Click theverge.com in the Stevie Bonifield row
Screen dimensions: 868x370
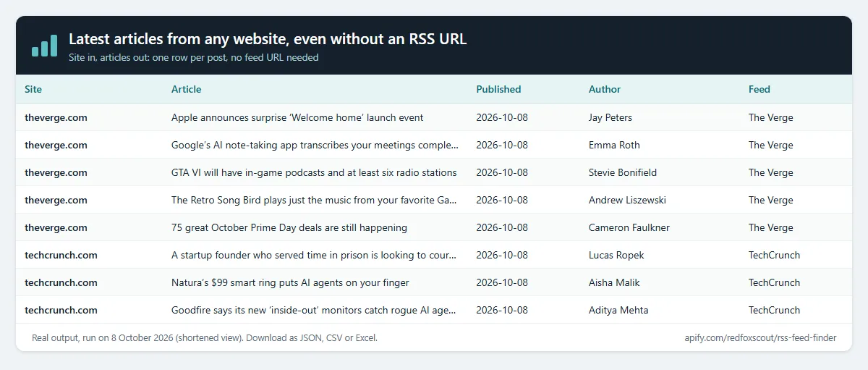tap(56, 172)
